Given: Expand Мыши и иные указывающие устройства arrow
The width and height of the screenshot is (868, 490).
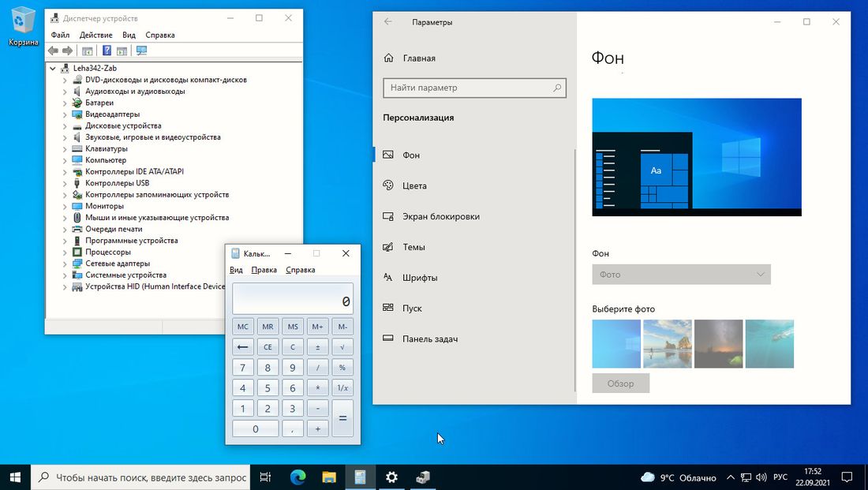Looking at the screenshot, I should point(65,218).
